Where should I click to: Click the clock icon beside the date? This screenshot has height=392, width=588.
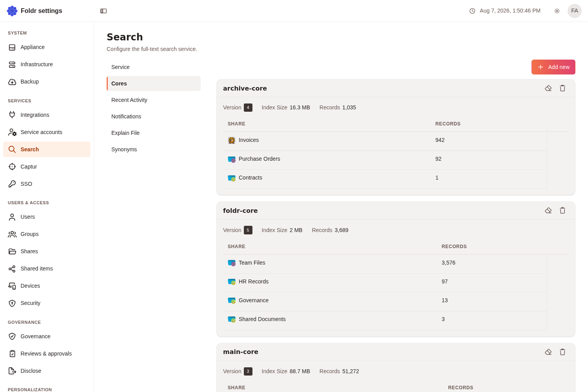[472, 11]
